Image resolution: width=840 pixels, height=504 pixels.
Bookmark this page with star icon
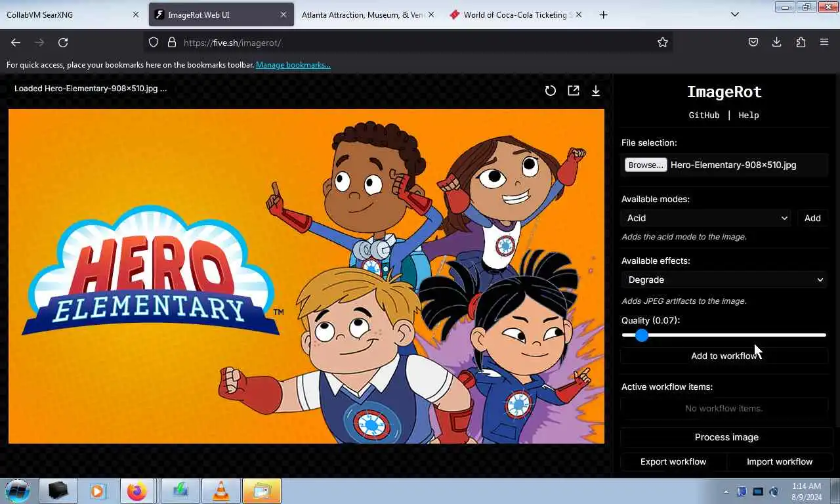pyautogui.click(x=663, y=42)
